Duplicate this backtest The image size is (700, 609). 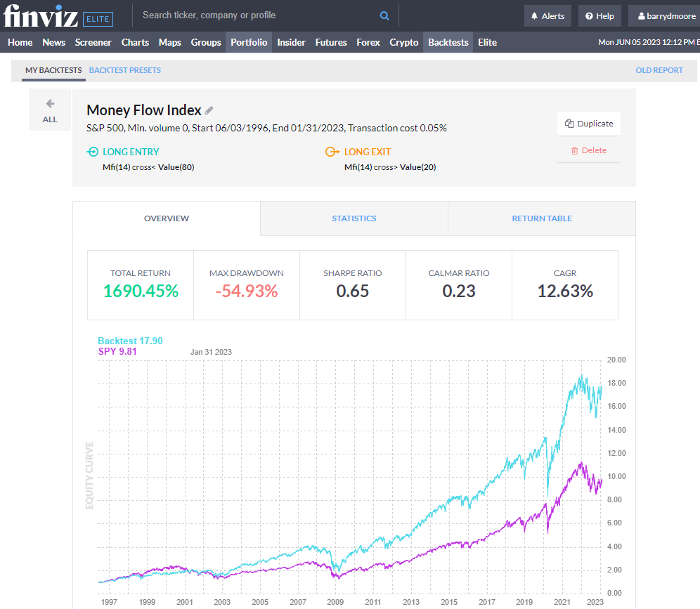click(x=589, y=124)
